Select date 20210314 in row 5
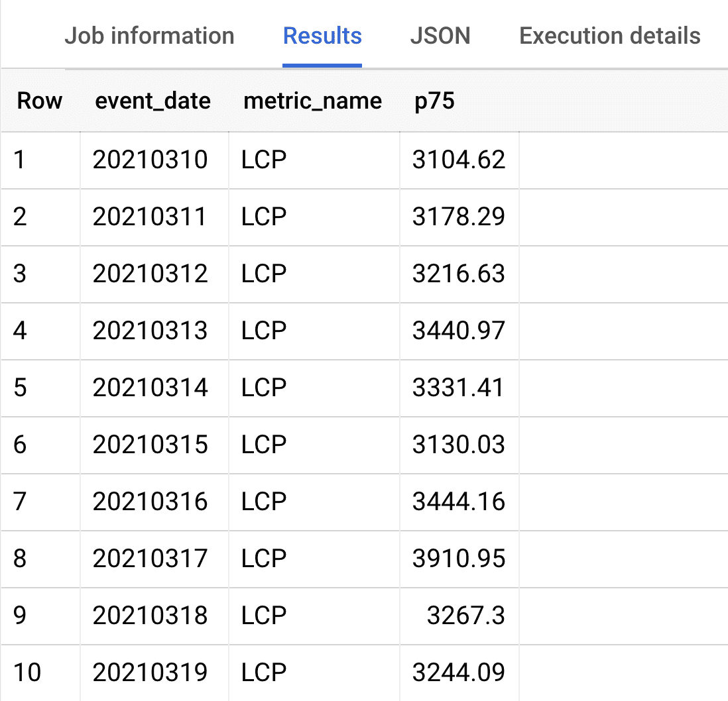Viewport: 728px width, 701px height. coord(149,388)
